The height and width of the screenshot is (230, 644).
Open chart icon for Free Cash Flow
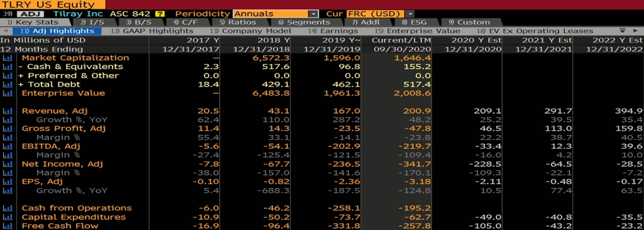pyautogui.click(x=7, y=226)
